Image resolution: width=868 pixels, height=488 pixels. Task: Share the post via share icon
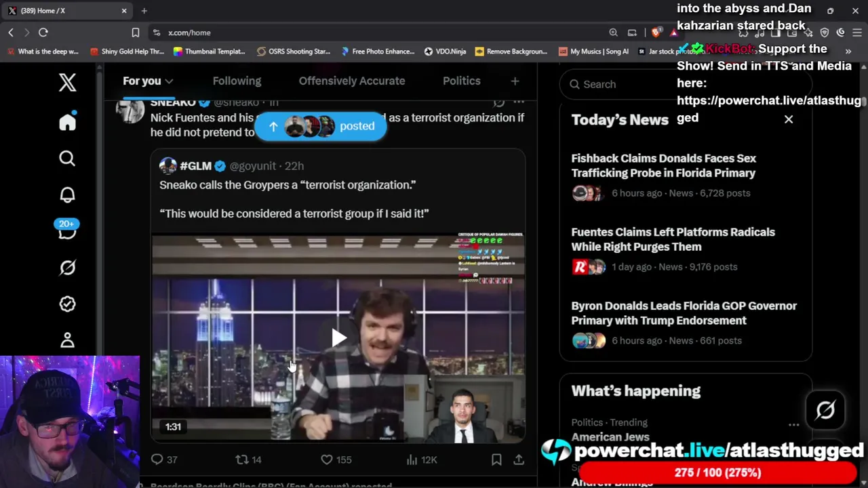(x=519, y=460)
